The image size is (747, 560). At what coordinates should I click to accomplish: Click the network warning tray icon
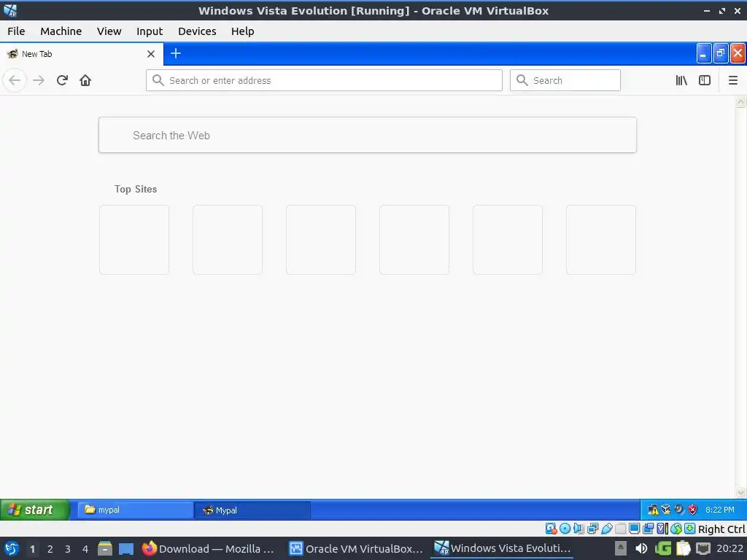click(653, 510)
